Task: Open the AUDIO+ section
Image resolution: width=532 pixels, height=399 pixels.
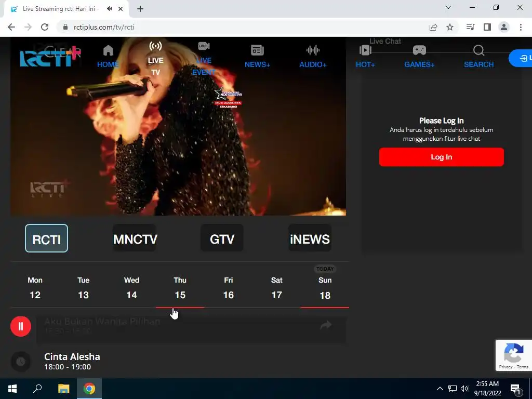Action: (313, 56)
